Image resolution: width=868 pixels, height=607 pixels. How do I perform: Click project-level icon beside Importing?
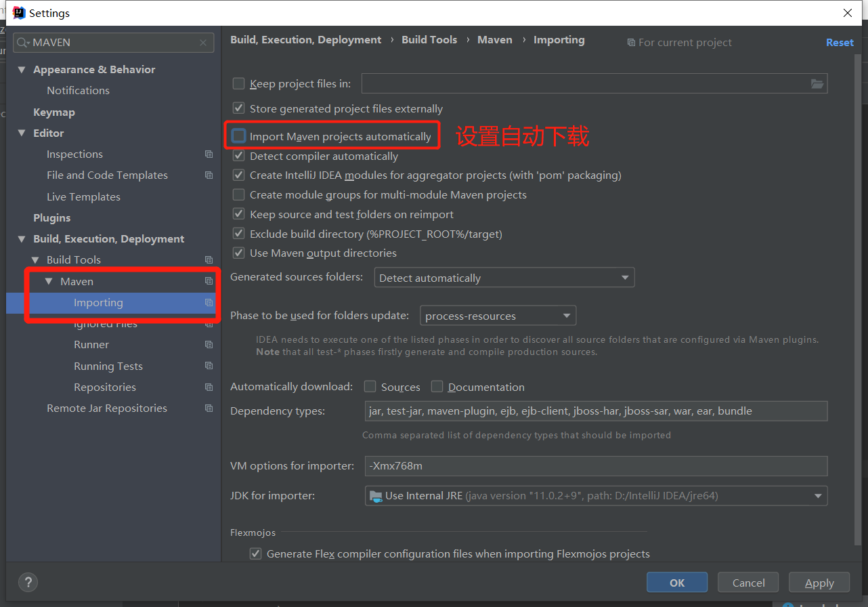tap(209, 303)
